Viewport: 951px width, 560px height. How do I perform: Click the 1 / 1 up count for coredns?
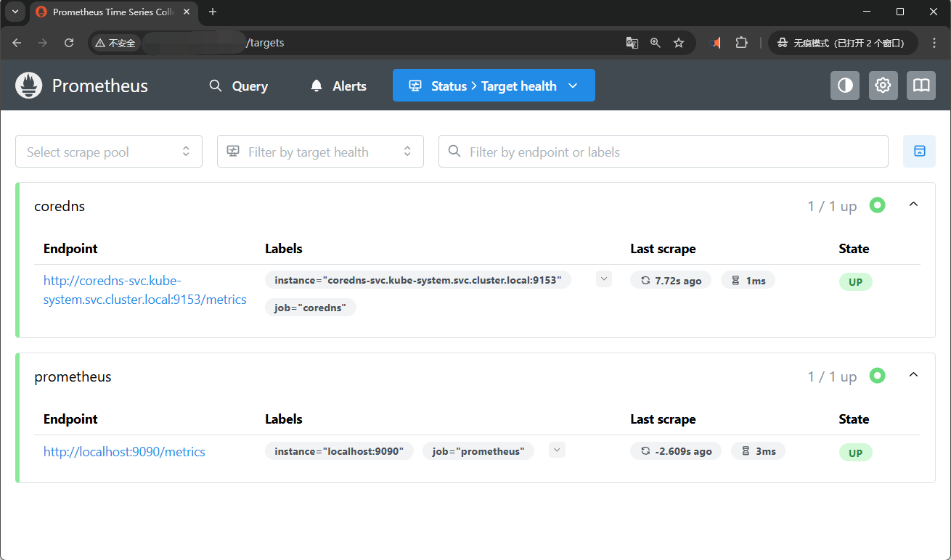tap(832, 206)
